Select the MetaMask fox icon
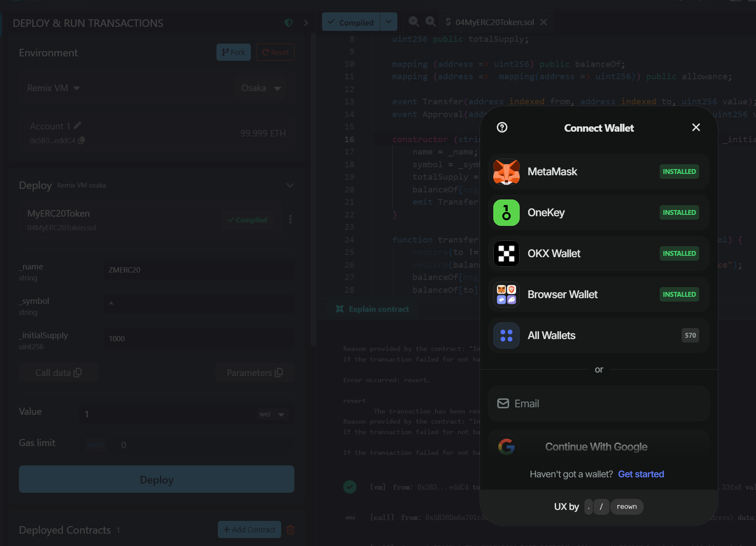The height and width of the screenshot is (546, 756). point(506,172)
